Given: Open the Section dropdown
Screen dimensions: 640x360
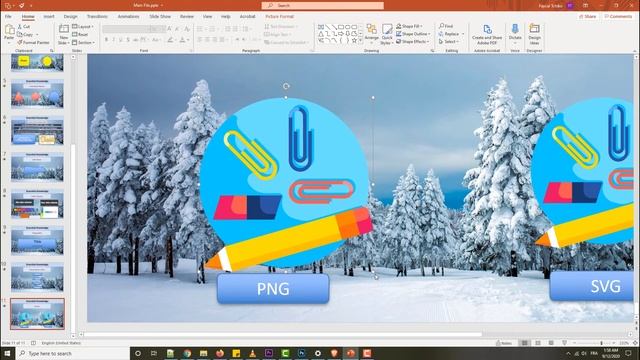Looking at the screenshot, I should pyautogui.click(x=83, y=42).
